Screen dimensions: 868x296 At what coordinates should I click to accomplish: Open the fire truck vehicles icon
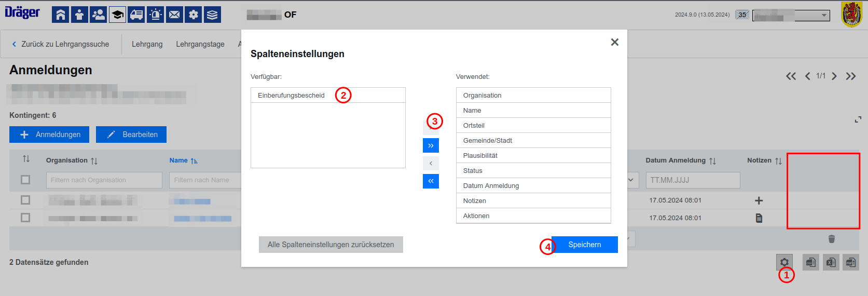click(x=136, y=15)
